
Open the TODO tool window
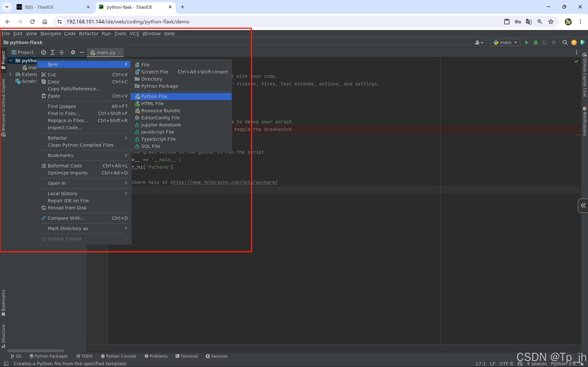[84, 356]
